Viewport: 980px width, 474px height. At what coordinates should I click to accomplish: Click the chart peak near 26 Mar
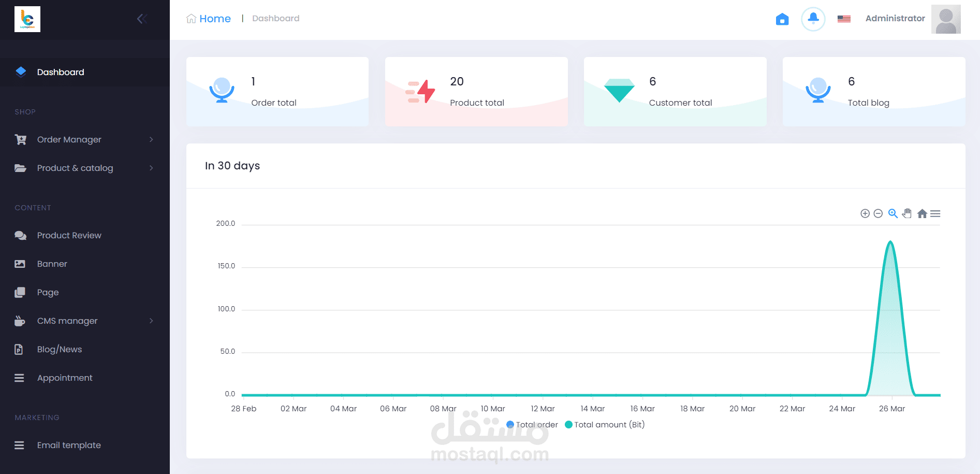(890, 242)
